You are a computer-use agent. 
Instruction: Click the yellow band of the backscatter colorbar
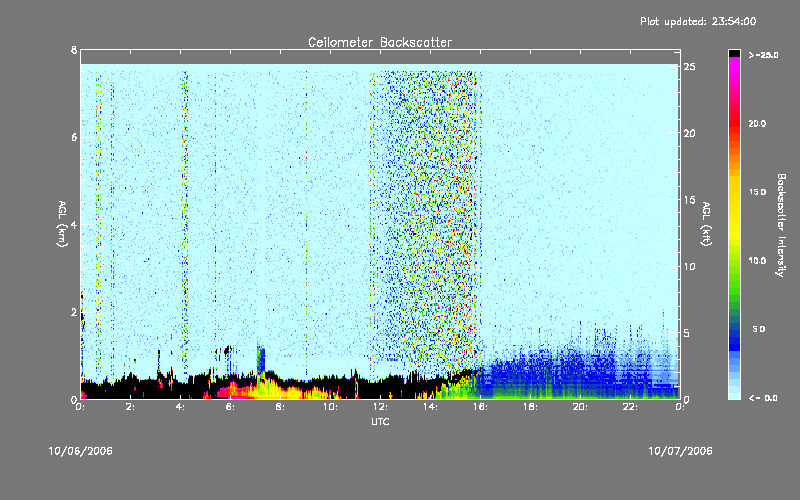pyautogui.click(x=734, y=209)
